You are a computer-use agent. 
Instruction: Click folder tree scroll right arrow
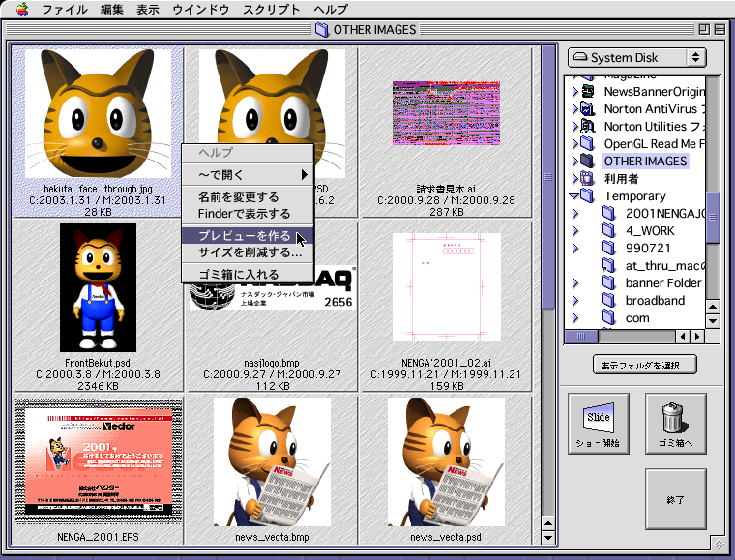[x=697, y=336]
